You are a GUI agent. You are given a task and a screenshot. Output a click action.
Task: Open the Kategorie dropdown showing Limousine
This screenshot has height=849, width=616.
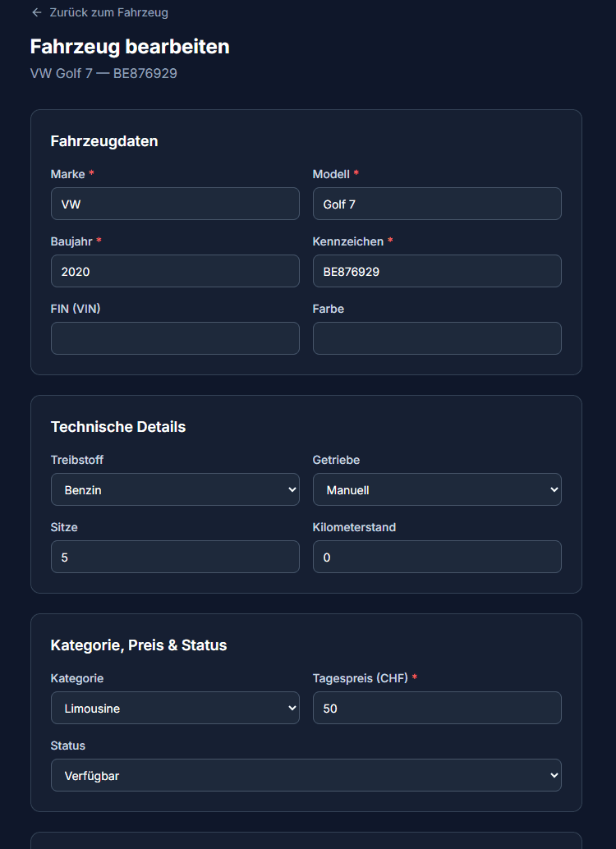(175, 708)
